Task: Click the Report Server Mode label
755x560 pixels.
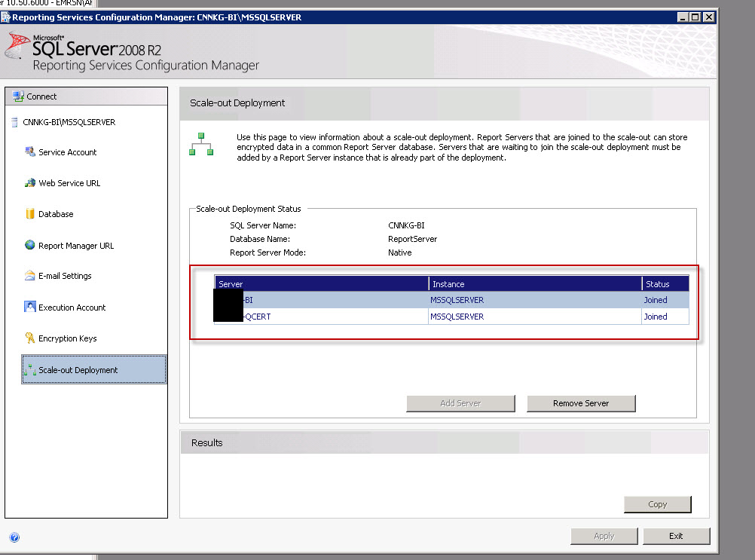Action: (x=267, y=252)
